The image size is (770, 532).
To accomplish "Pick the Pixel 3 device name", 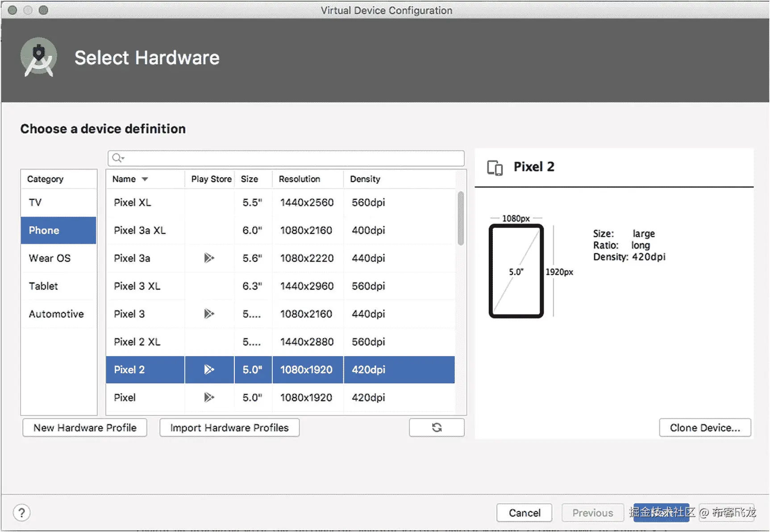I will pyautogui.click(x=129, y=314).
